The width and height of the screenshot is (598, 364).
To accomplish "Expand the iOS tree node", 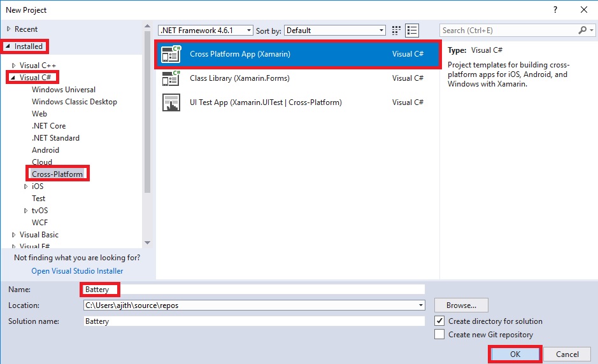I will [25, 186].
